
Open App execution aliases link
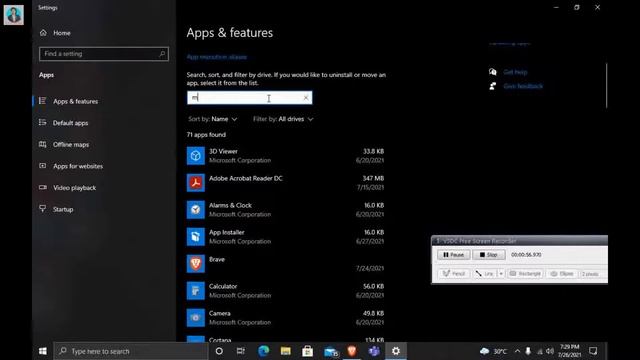(x=217, y=57)
